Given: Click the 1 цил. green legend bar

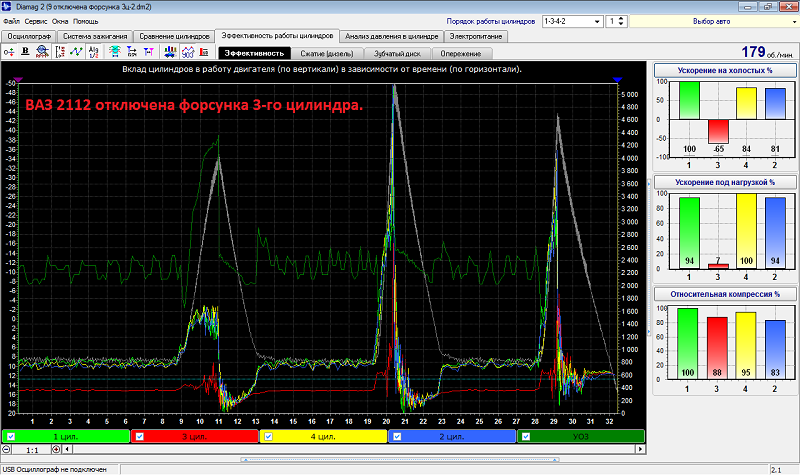Looking at the screenshot, I should pyautogui.click(x=66, y=437).
